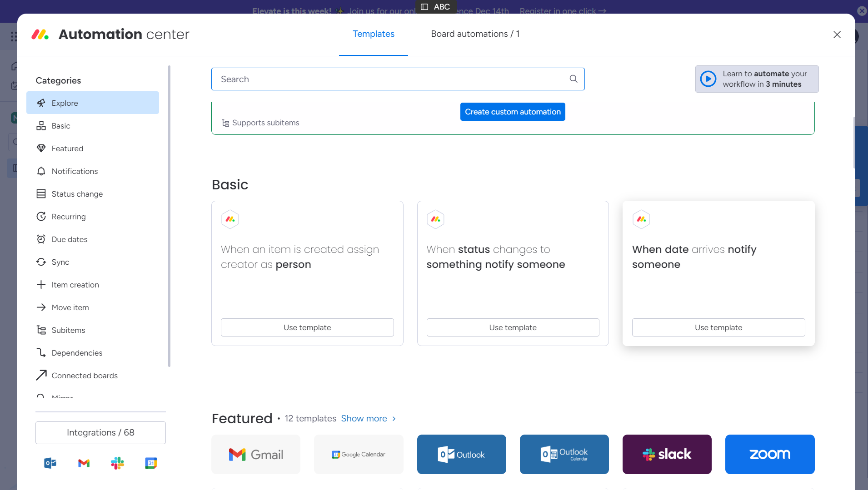Click Create custom automation

pyautogui.click(x=512, y=111)
